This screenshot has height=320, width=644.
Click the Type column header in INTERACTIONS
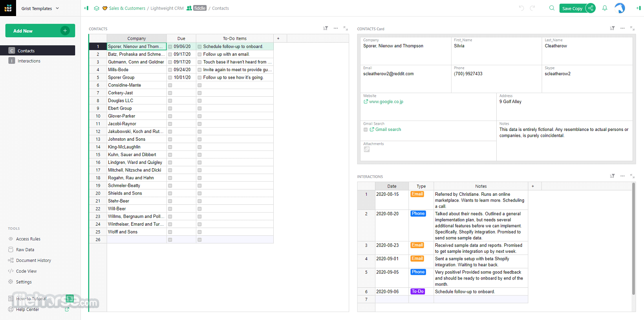421,186
